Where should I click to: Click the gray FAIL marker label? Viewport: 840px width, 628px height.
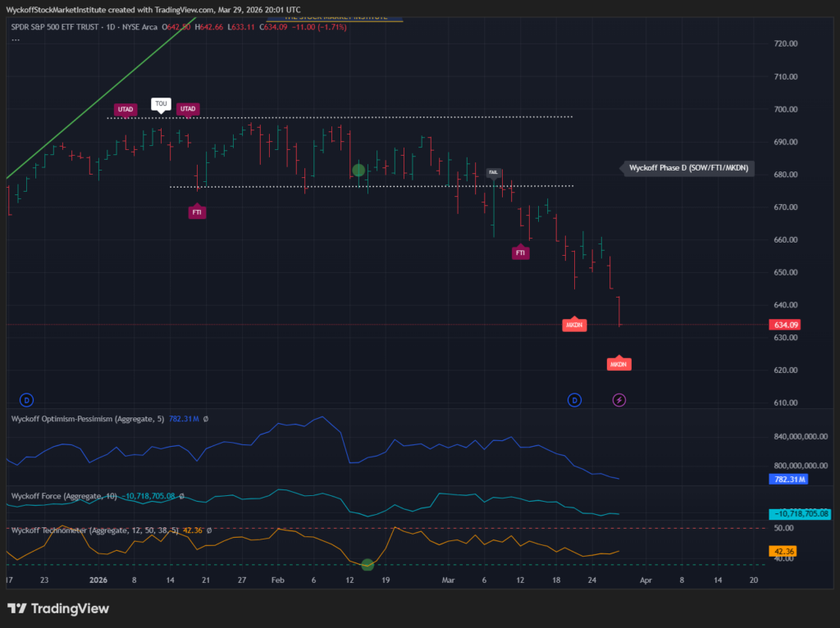[x=493, y=173]
